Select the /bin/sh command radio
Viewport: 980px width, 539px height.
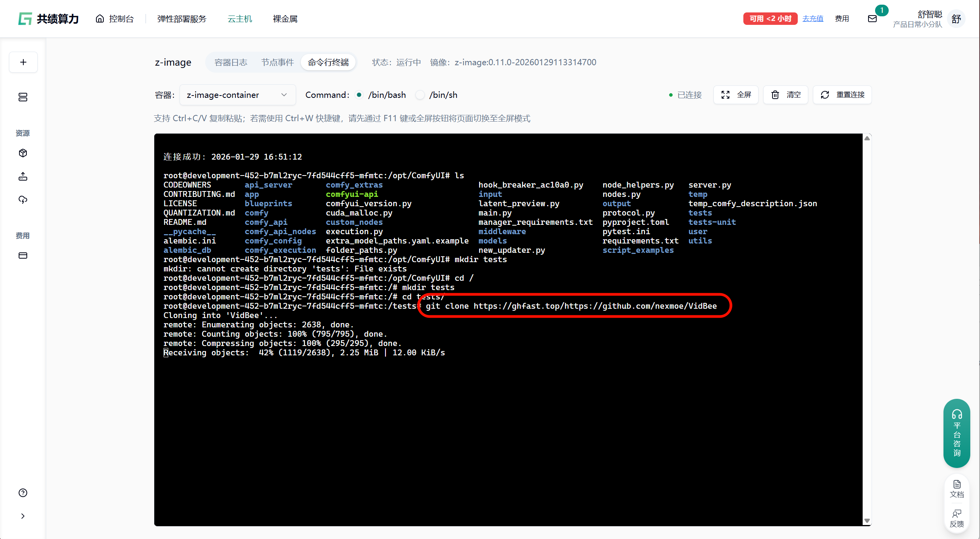point(420,95)
